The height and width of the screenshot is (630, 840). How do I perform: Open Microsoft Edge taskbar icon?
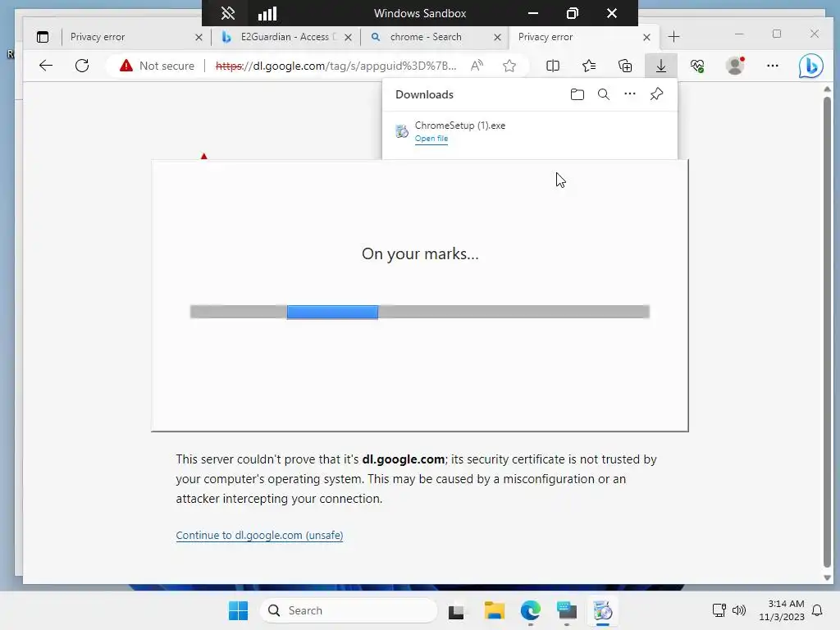531,610
